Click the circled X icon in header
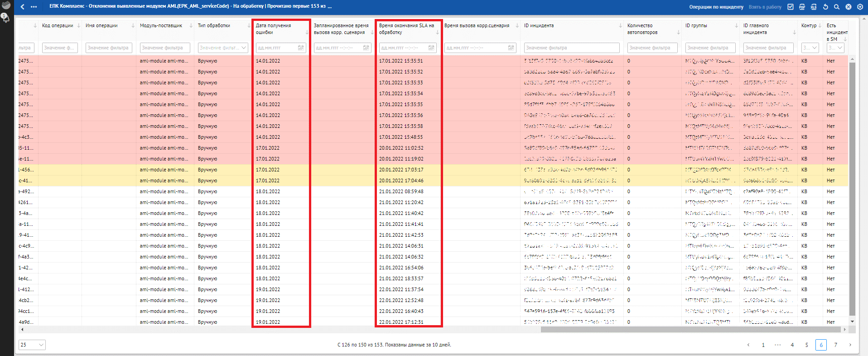868x356 pixels. [x=849, y=7]
